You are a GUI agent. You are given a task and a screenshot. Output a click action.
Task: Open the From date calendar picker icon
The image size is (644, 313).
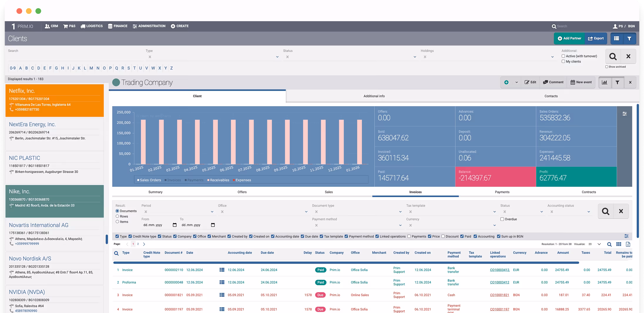coord(175,225)
